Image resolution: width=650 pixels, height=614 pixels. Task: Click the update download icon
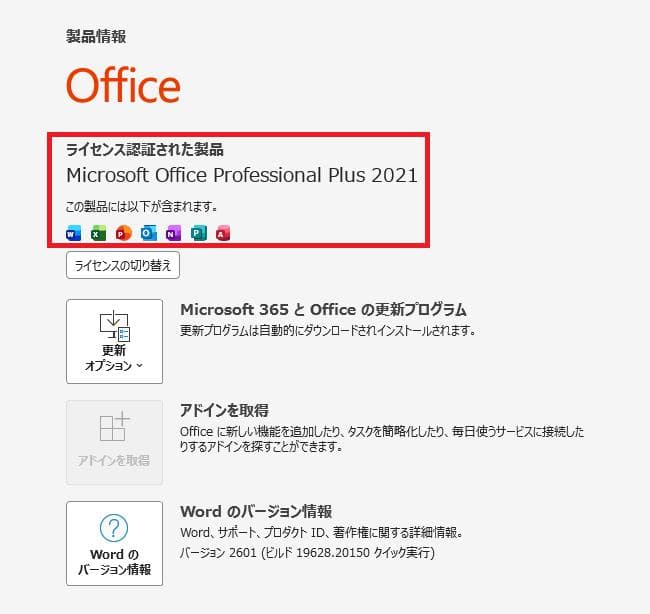tap(114, 326)
